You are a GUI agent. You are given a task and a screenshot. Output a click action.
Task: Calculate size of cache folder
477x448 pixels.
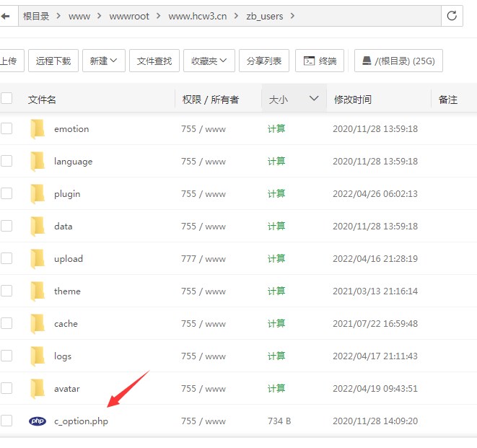(276, 324)
